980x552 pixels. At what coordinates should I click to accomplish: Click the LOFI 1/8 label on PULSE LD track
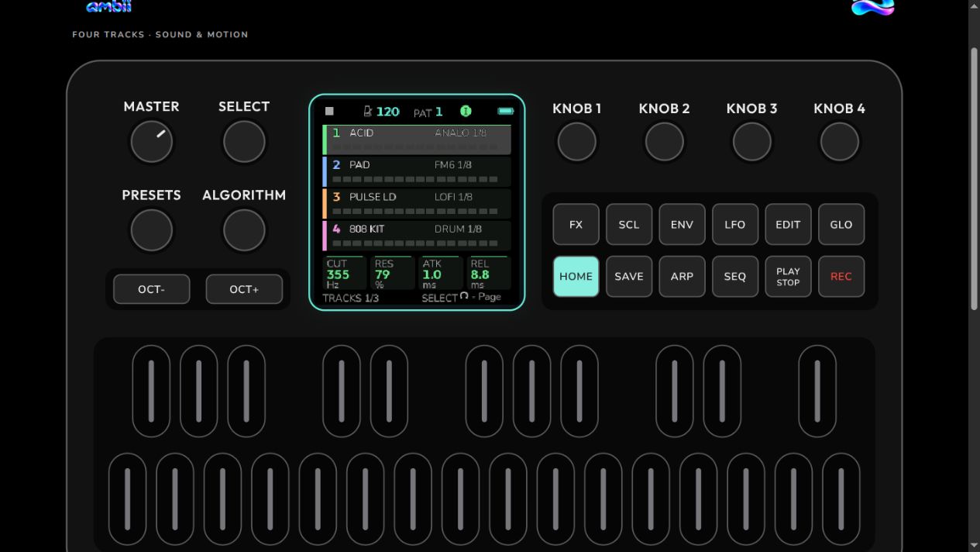coord(453,197)
